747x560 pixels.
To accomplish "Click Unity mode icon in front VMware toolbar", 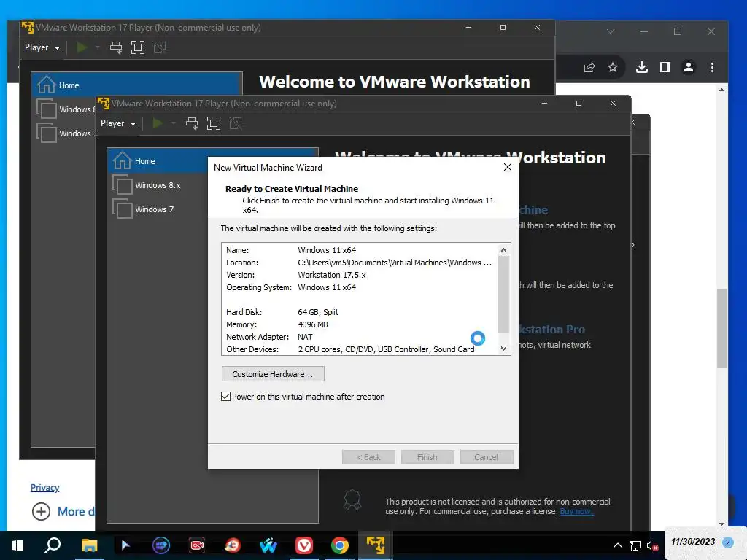I will coord(236,123).
